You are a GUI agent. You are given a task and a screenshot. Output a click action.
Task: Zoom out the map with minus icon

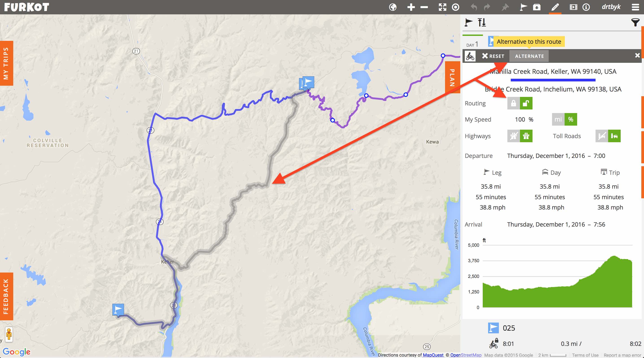tap(424, 7)
